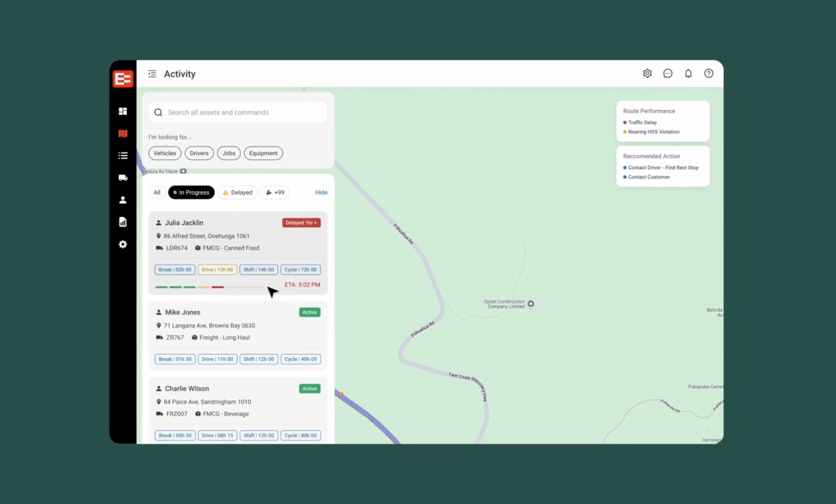
Task: Click the yellow segment of Julia's progress bar
Action: click(204, 287)
